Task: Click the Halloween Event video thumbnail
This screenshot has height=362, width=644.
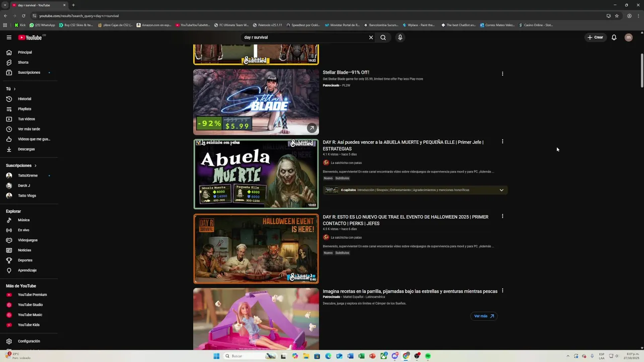Action: coord(256,249)
